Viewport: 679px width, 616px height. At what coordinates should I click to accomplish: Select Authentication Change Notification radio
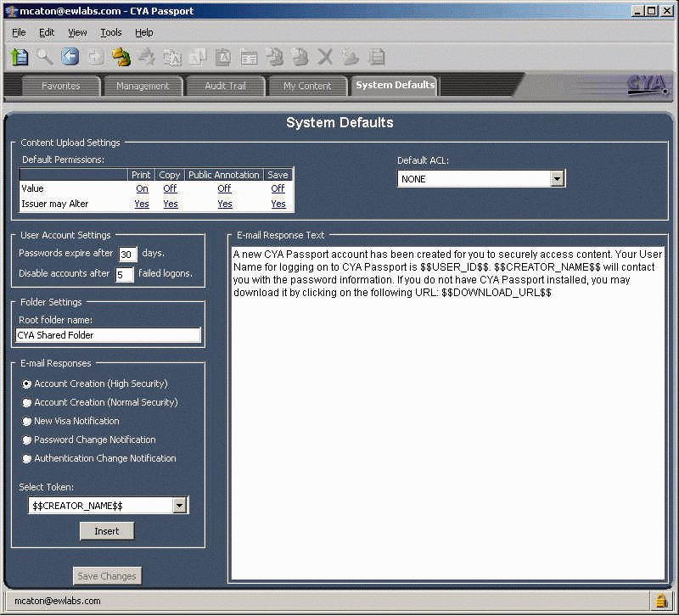27,458
